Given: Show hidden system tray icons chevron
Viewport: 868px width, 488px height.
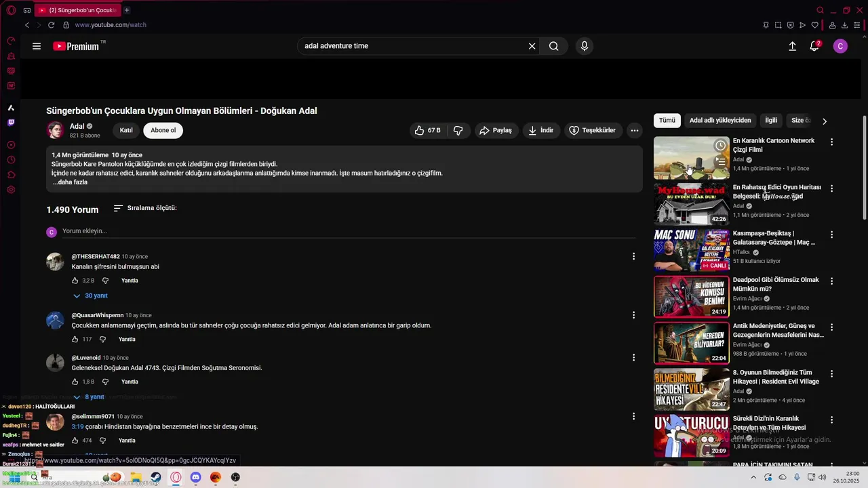Looking at the screenshot, I should [753, 477].
